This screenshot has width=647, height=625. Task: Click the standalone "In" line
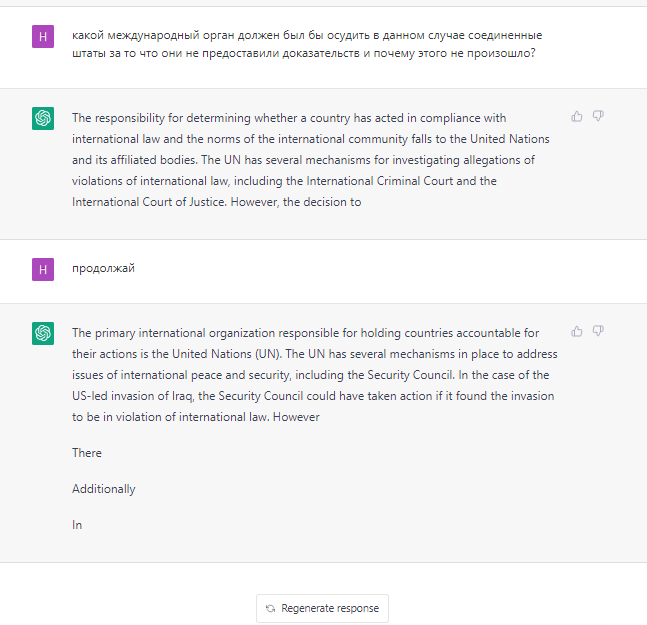click(77, 524)
